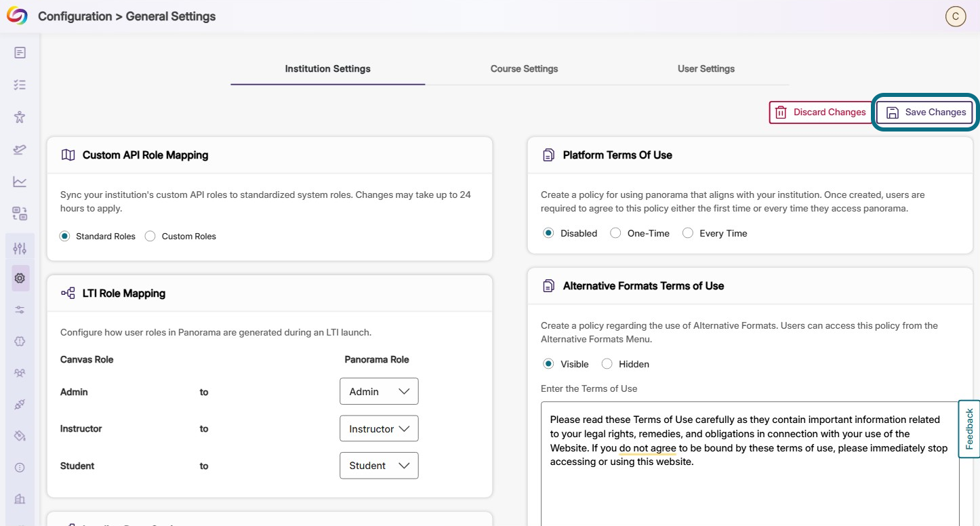Open the building institution icon in sidebar

pyautogui.click(x=20, y=499)
